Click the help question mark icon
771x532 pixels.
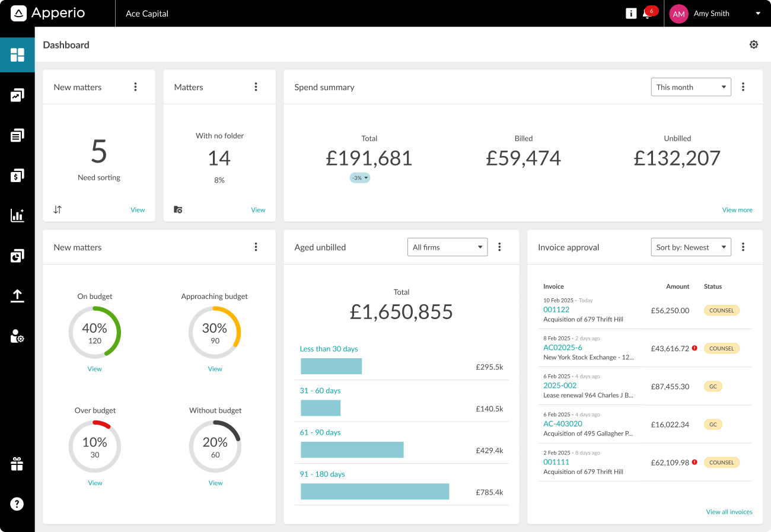(17, 504)
